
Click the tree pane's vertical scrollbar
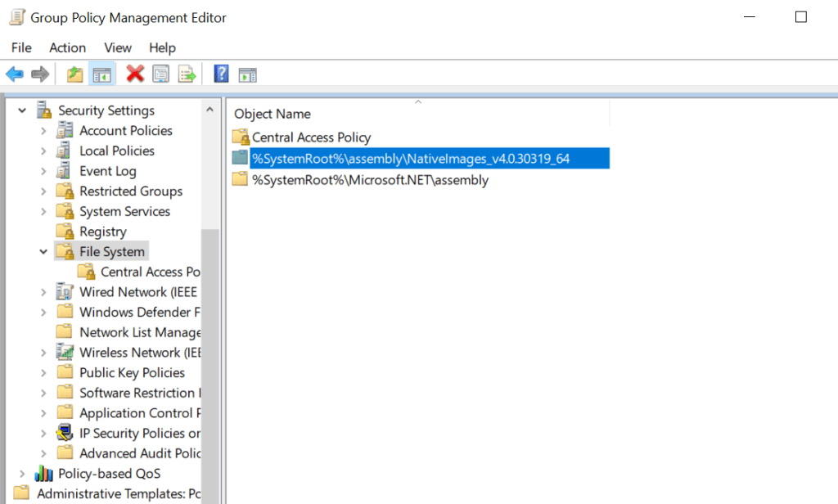click(210, 327)
